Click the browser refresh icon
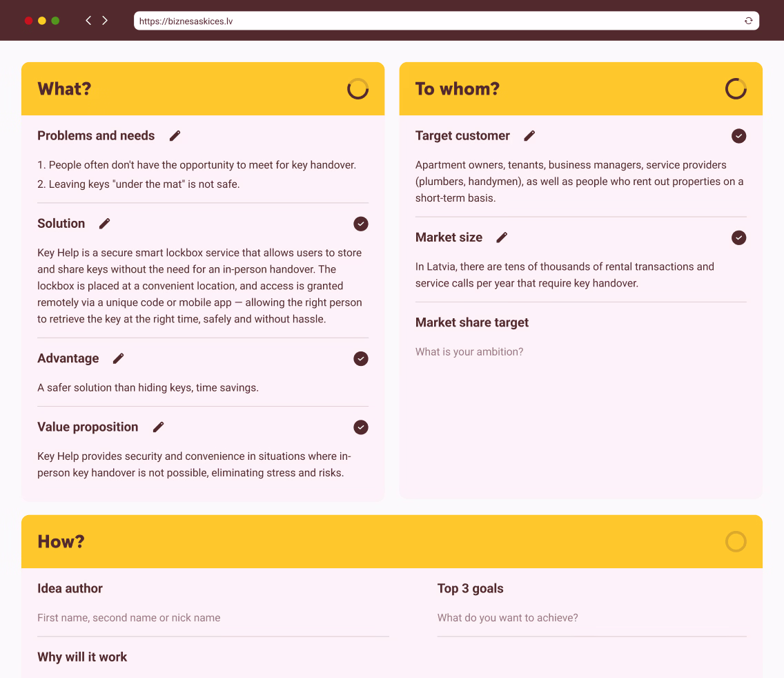Image resolution: width=784 pixels, height=678 pixels. click(748, 20)
